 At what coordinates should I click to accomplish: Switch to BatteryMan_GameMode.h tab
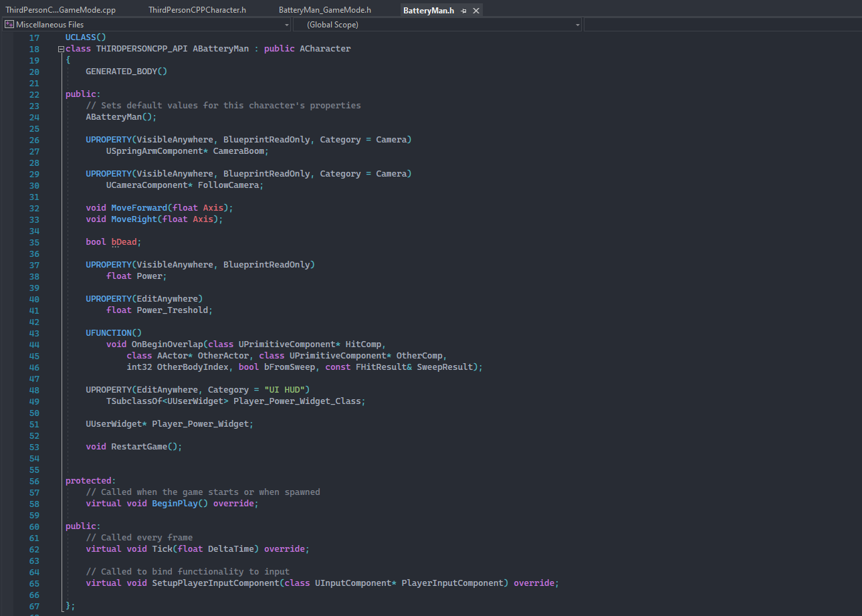click(x=325, y=11)
